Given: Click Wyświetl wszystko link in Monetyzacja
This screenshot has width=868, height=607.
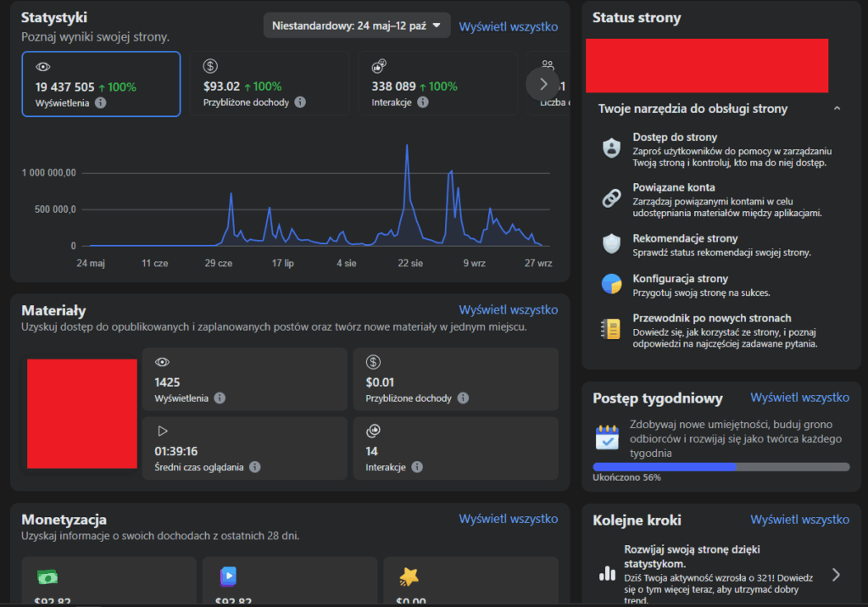Looking at the screenshot, I should pos(508,518).
